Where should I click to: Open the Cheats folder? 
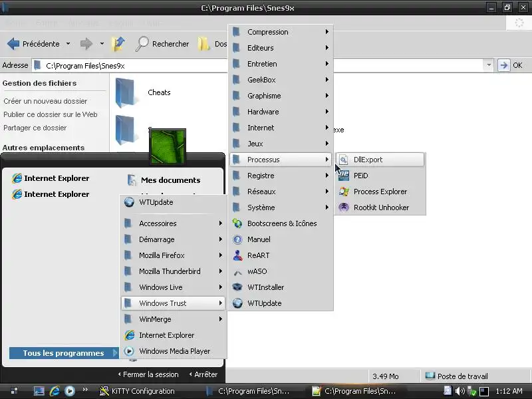tap(144, 92)
